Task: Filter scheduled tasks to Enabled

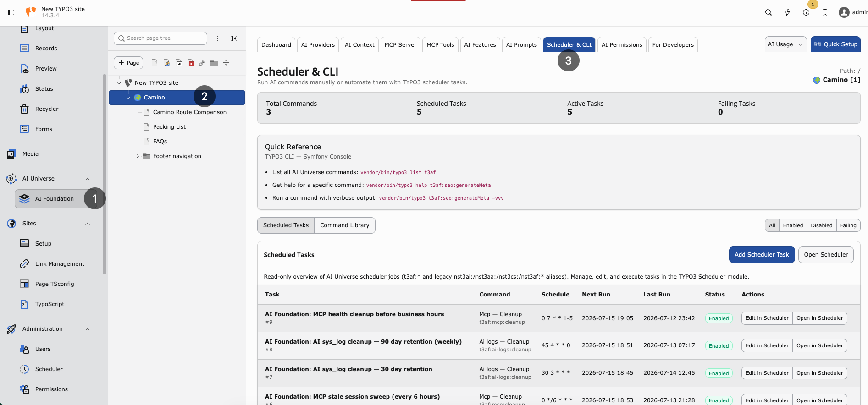Action: [793, 225]
